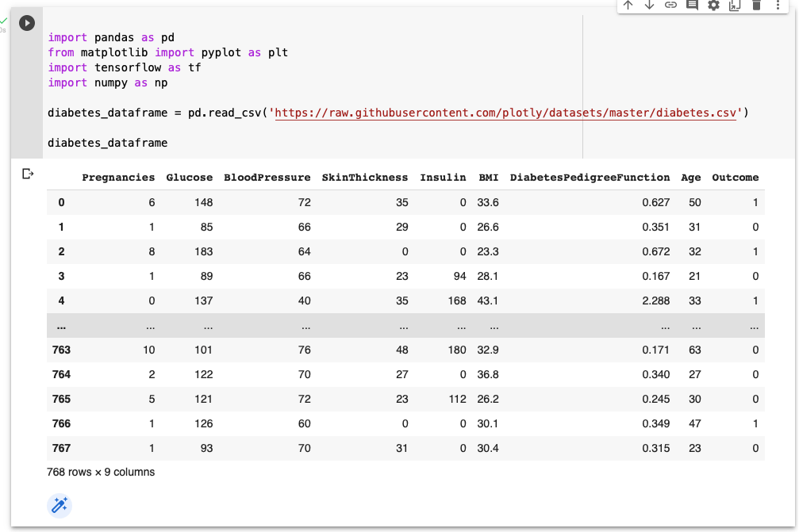Click the DiabetesPedigreeFunction column header

point(590,178)
